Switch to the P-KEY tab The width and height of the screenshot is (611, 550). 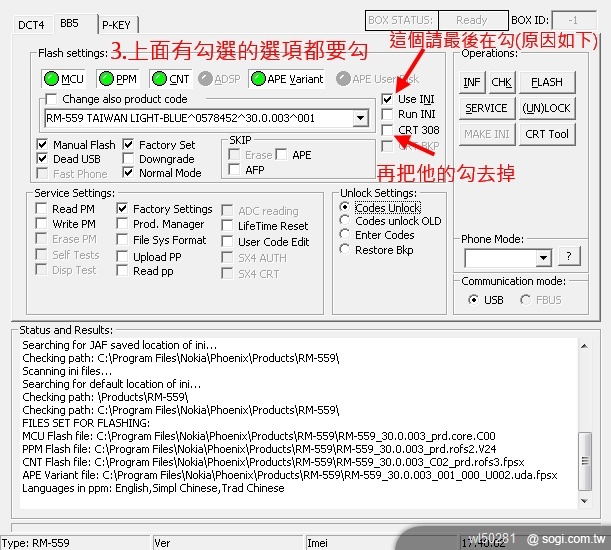tap(117, 24)
